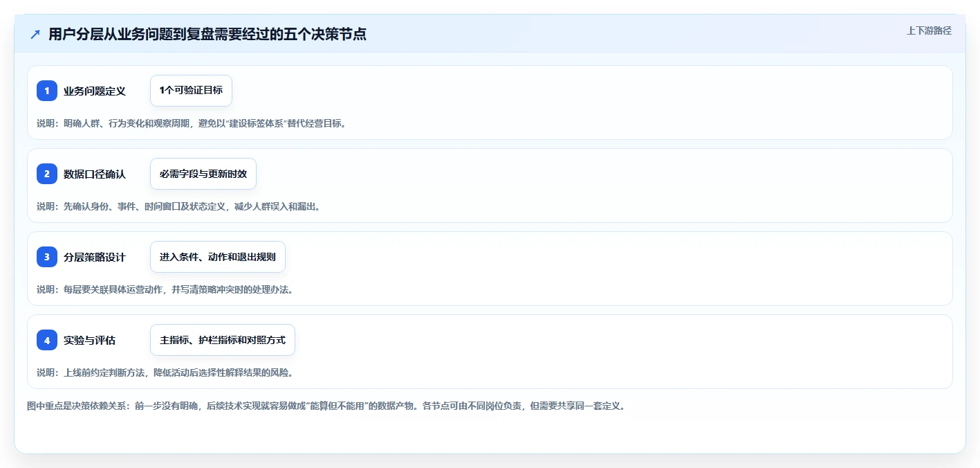Screen dimensions: 980x468
Task: Select the 实验与评估 heading
Action: point(90,340)
